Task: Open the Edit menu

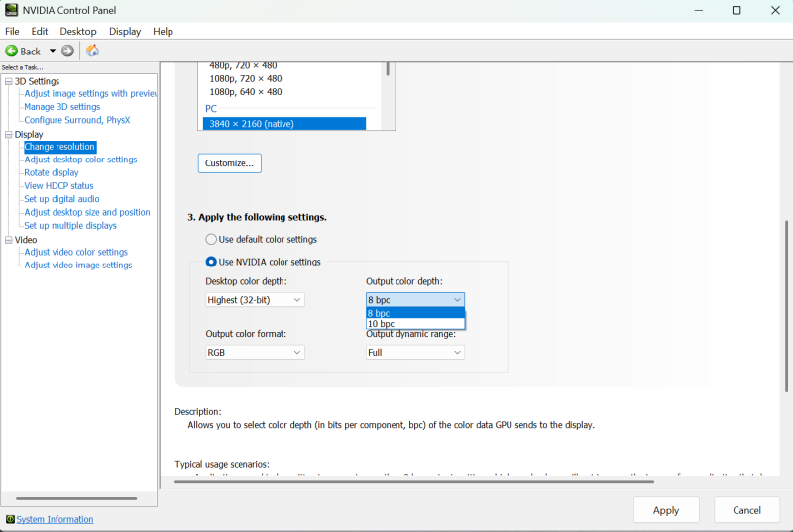Action: (40, 32)
